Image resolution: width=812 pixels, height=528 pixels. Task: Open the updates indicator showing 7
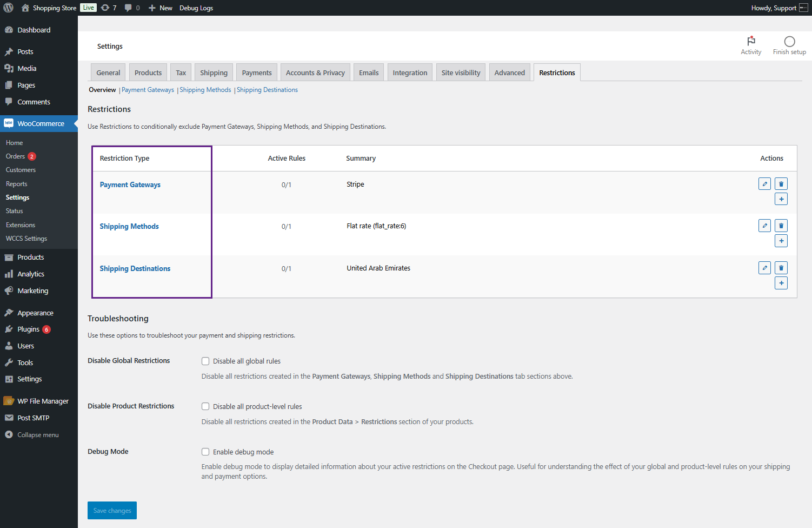pos(109,8)
